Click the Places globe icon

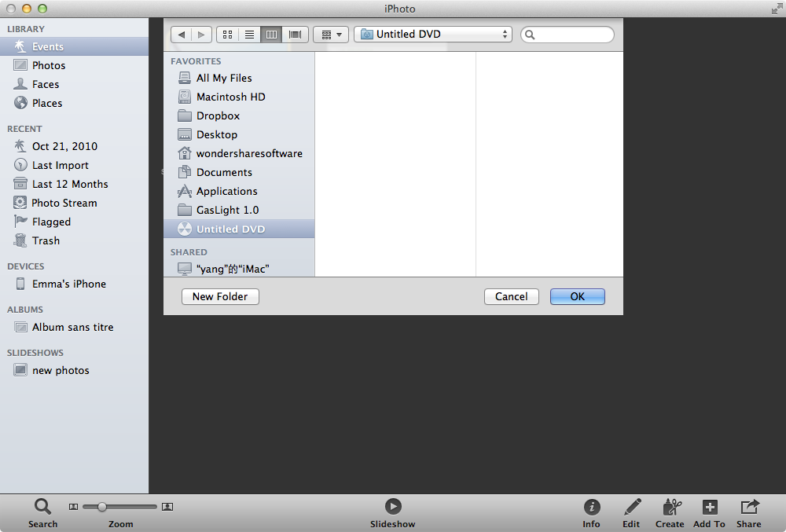click(20, 103)
